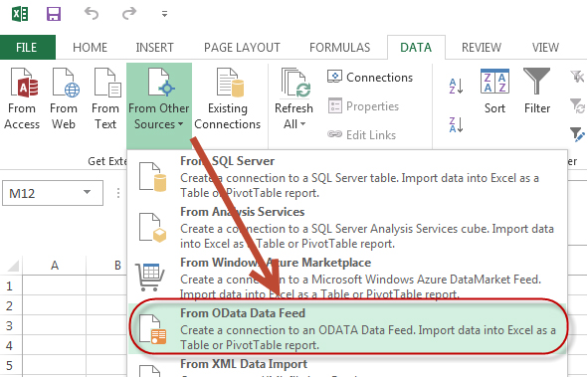Click the Excel application icon
The height and width of the screenshot is (377, 588).
tap(20, 14)
